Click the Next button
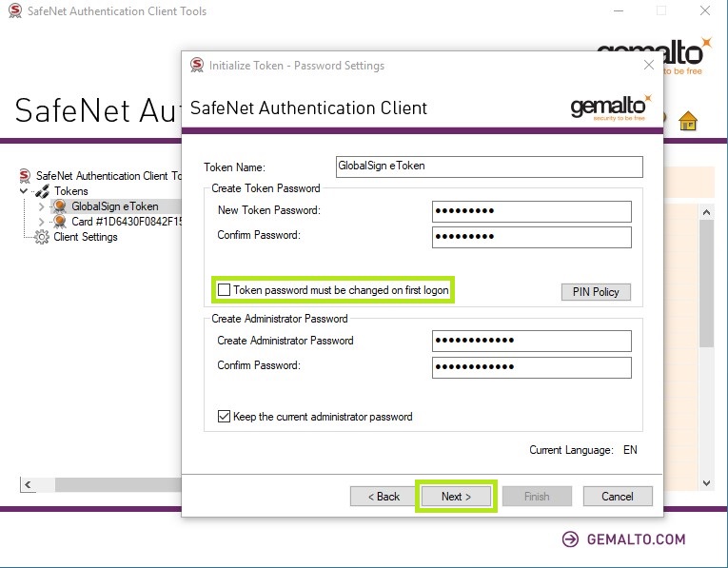Image resolution: width=728 pixels, height=568 pixels. pos(456,496)
